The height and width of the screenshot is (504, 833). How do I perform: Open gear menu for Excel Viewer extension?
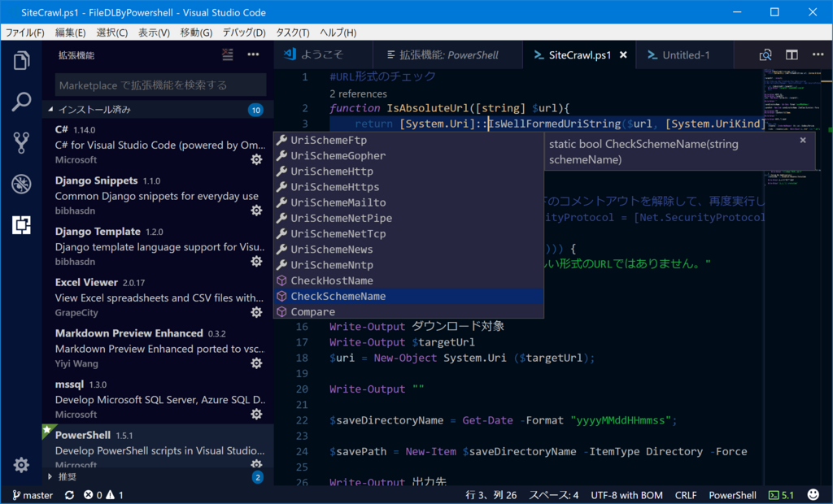[x=256, y=312]
